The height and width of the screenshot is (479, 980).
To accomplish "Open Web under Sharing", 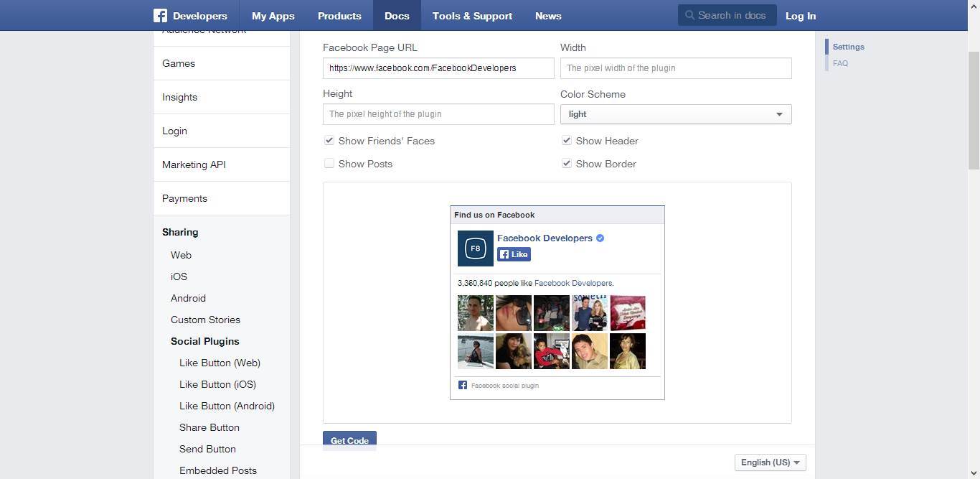I will coord(181,255).
